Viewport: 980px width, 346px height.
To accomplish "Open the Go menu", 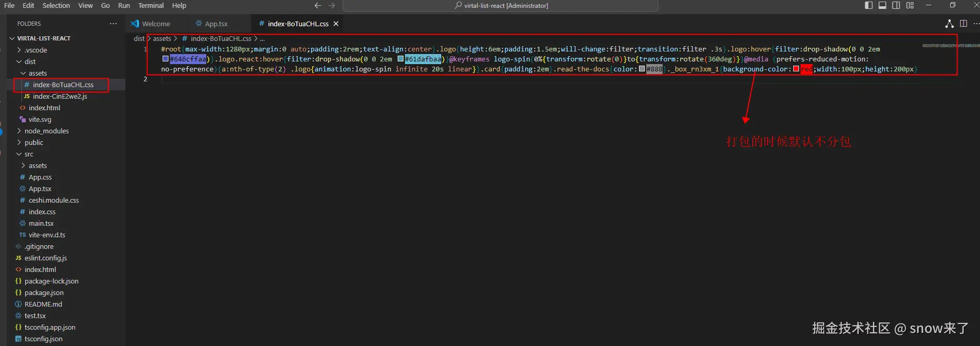I will click(x=105, y=5).
